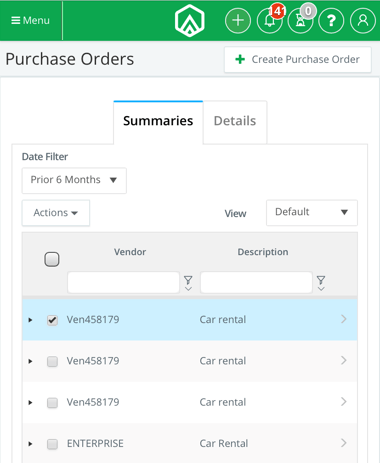Open the user profile icon

[363, 21]
